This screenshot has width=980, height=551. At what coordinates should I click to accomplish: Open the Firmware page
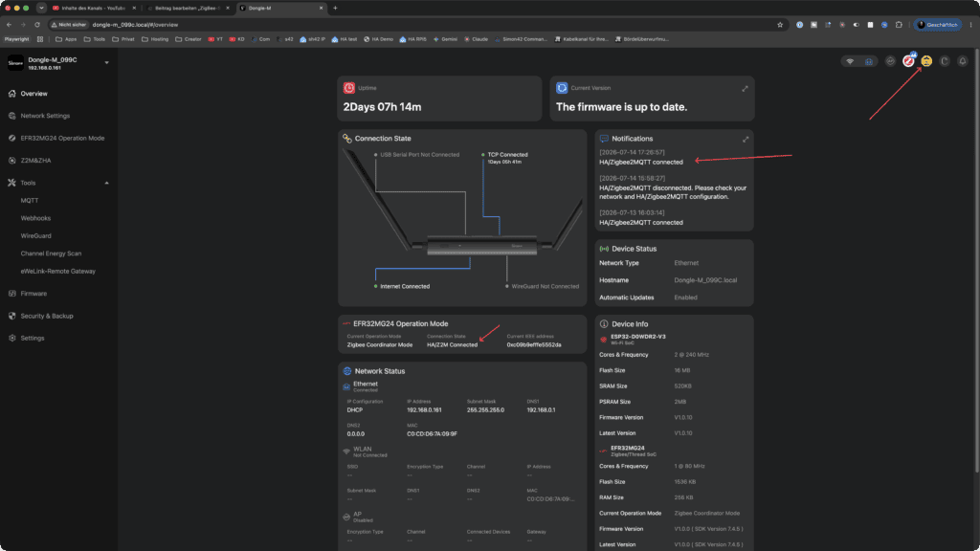point(33,294)
